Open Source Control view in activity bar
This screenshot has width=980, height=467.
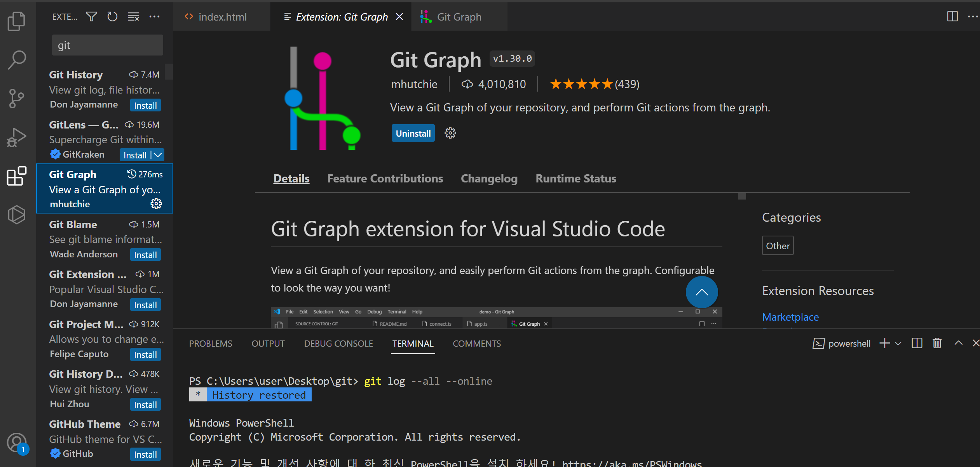tap(16, 99)
